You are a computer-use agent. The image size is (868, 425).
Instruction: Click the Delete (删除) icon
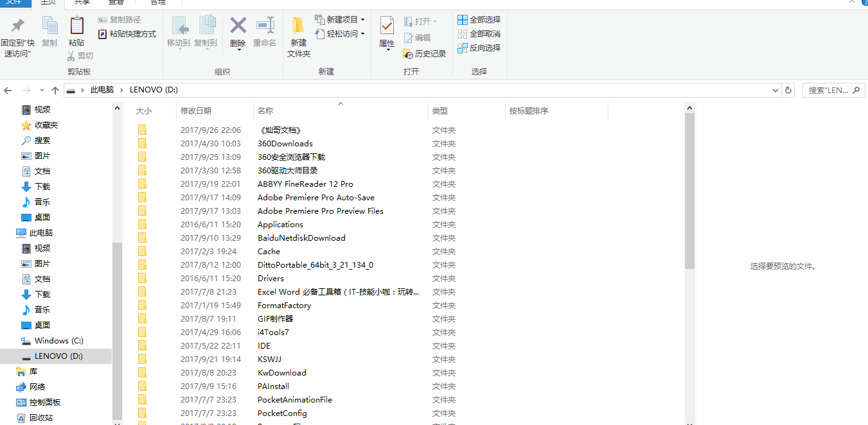237,30
